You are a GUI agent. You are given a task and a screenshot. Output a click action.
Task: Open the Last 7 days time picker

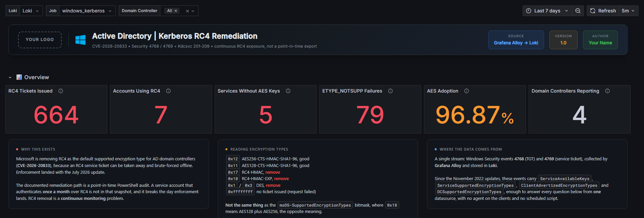pos(547,11)
